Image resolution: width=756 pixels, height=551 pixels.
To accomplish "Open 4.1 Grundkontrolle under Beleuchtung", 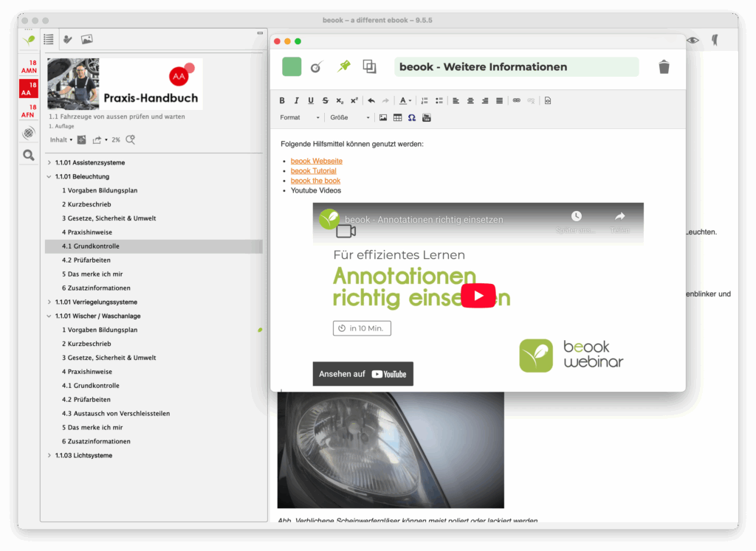I will (154, 246).
